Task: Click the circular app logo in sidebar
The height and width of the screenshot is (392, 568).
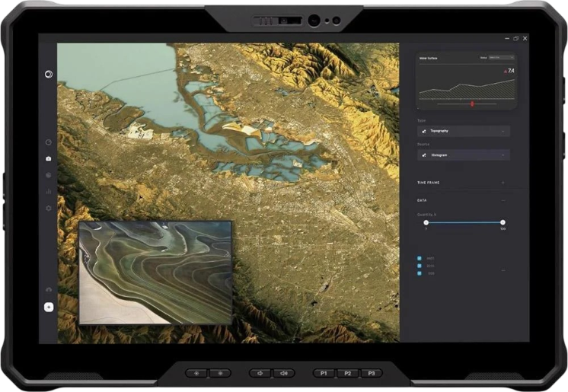Action: point(49,74)
